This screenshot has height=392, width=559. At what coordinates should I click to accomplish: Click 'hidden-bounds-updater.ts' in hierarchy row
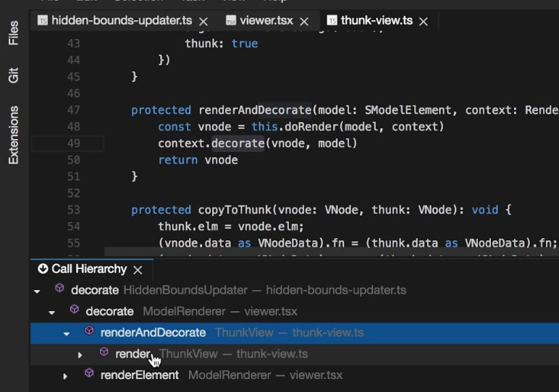336,290
